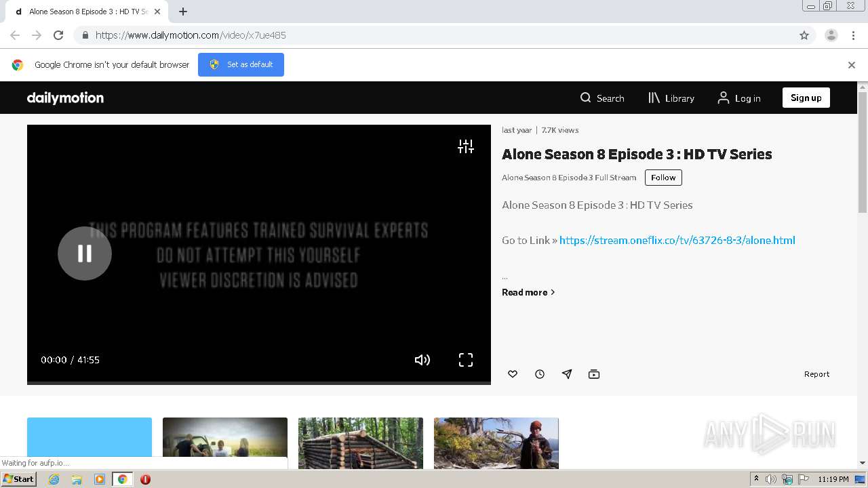Enter fullscreen mode in the player
The image size is (868, 488).
(466, 360)
